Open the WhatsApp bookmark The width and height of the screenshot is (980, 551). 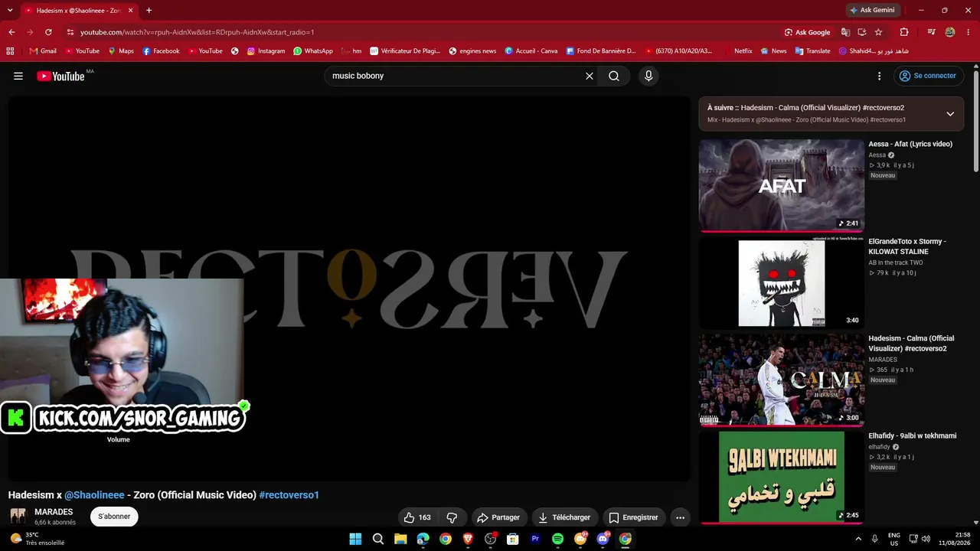coord(313,51)
